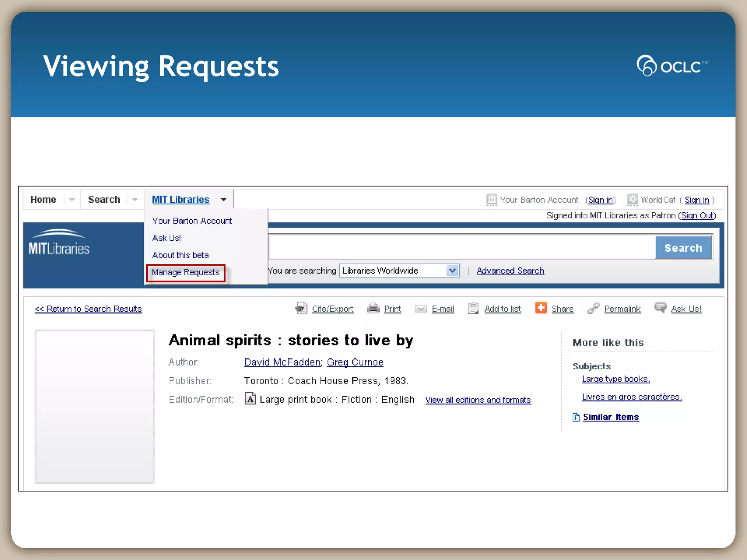Collapse the MIT Libraries dropdown arrow

pyautogui.click(x=223, y=199)
